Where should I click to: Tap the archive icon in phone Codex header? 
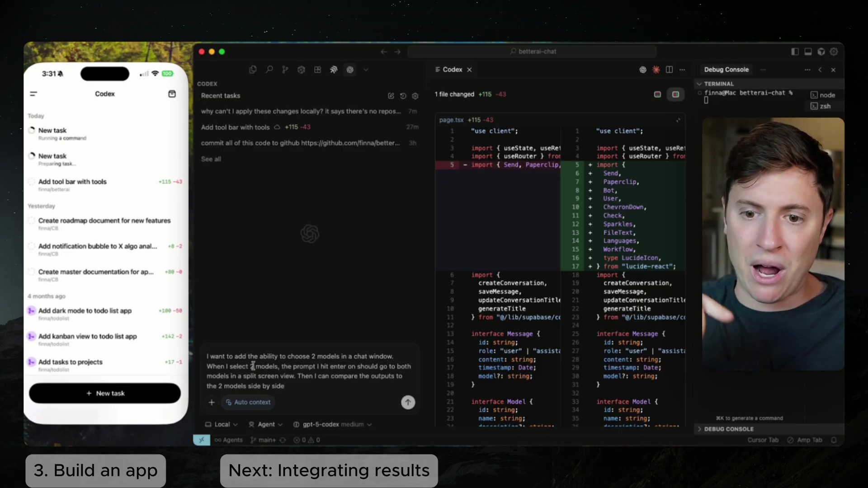pos(172,94)
